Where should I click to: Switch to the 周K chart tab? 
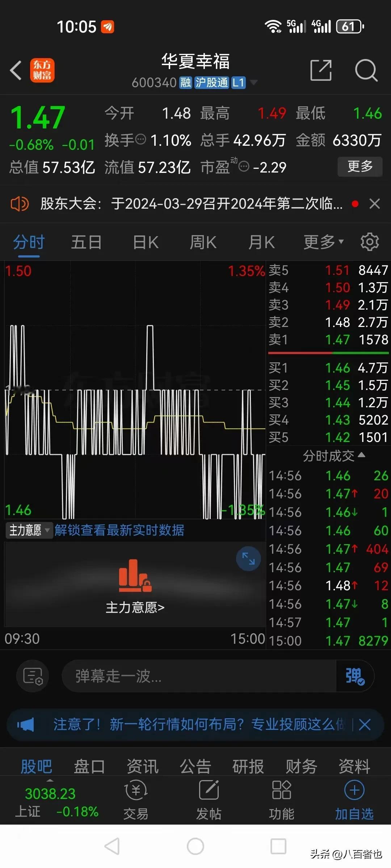pos(203,242)
